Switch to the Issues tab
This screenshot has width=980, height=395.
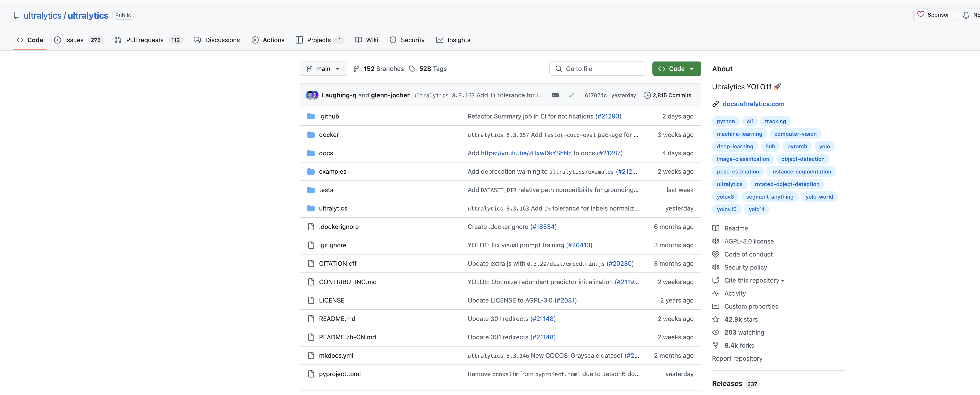pos(74,40)
